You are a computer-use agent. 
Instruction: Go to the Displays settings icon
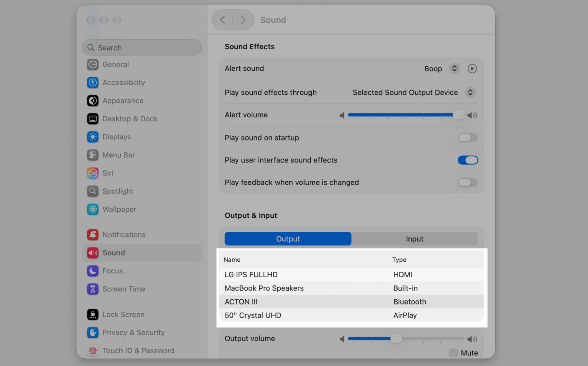pos(93,137)
